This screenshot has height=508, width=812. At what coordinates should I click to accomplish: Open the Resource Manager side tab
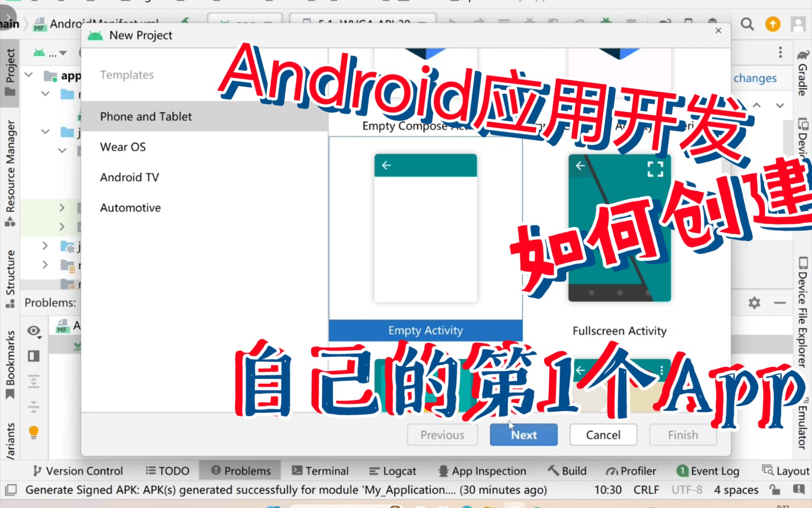click(10, 173)
